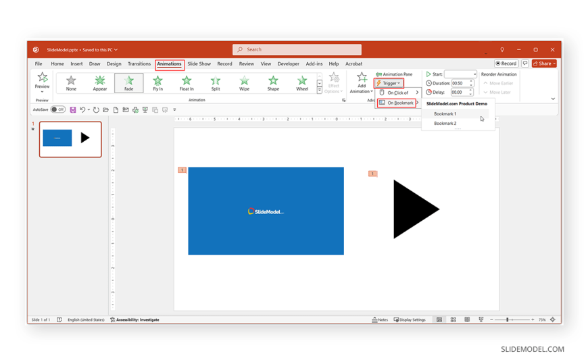Apply the Appear animation effect
The height and width of the screenshot is (364, 588).
(x=100, y=83)
